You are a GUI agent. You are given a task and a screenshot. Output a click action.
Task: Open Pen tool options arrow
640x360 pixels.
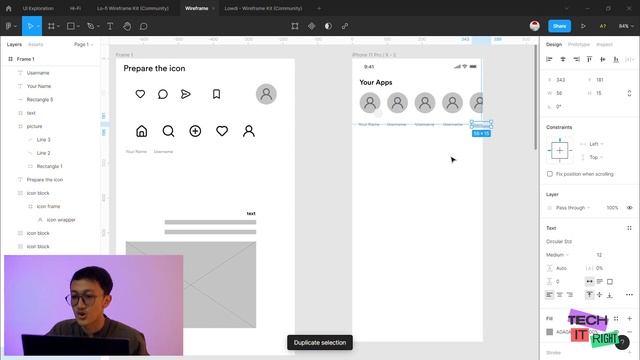tap(98, 27)
